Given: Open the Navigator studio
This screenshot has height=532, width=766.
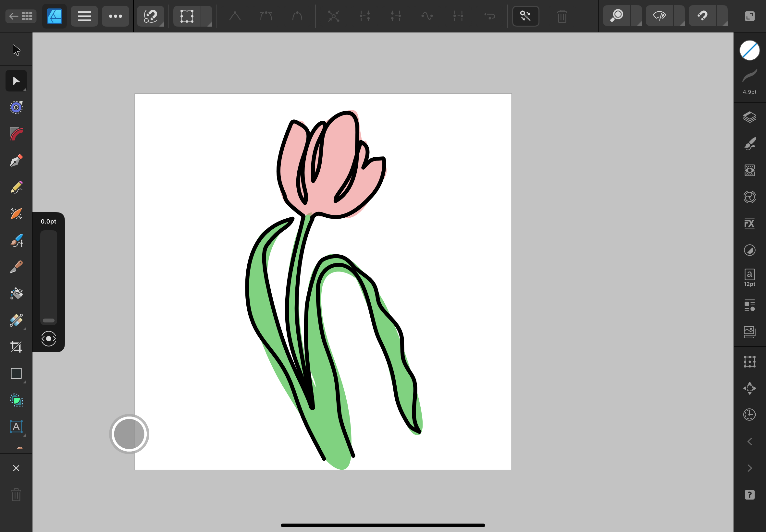Looking at the screenshot, I should (750, 388).
